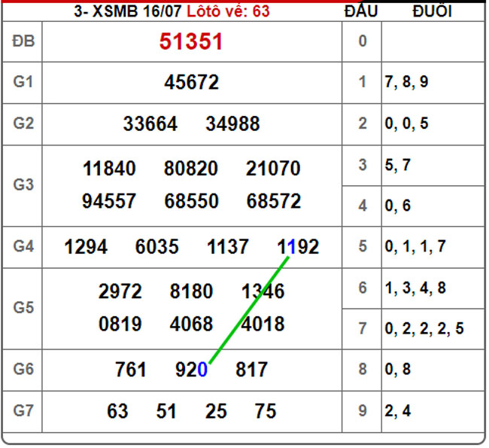Click G6 number 817
Image resolution: width=489 pixels, height=448 pixels.
(x=251, y=370)
